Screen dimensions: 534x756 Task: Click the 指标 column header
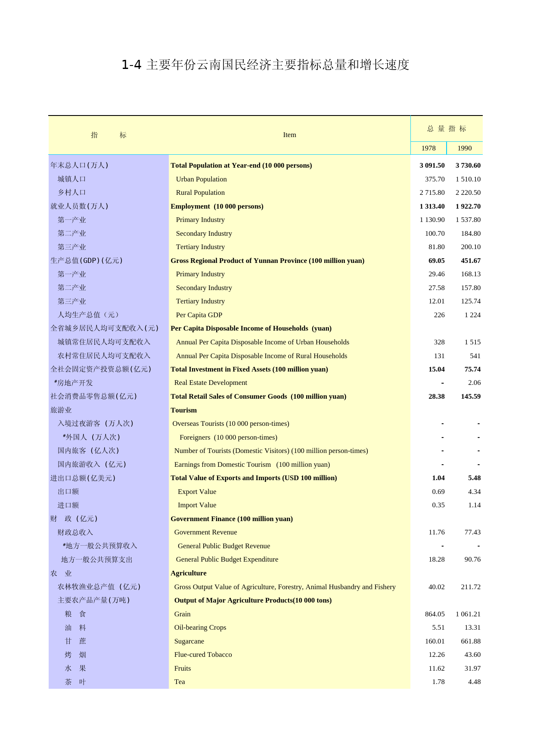[x=109, y=135]
